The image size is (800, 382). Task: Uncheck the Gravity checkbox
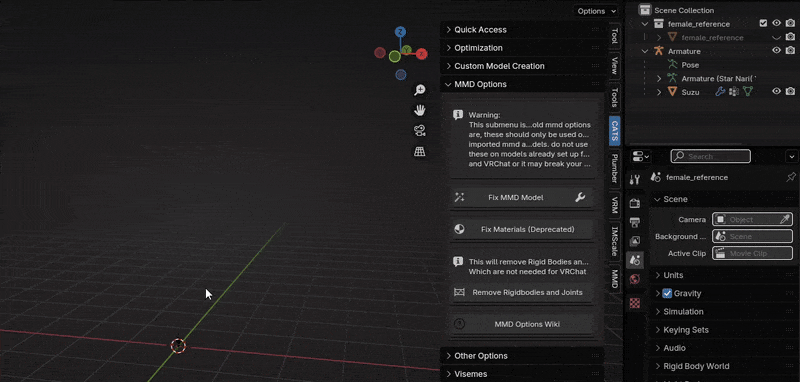(667, 293)
